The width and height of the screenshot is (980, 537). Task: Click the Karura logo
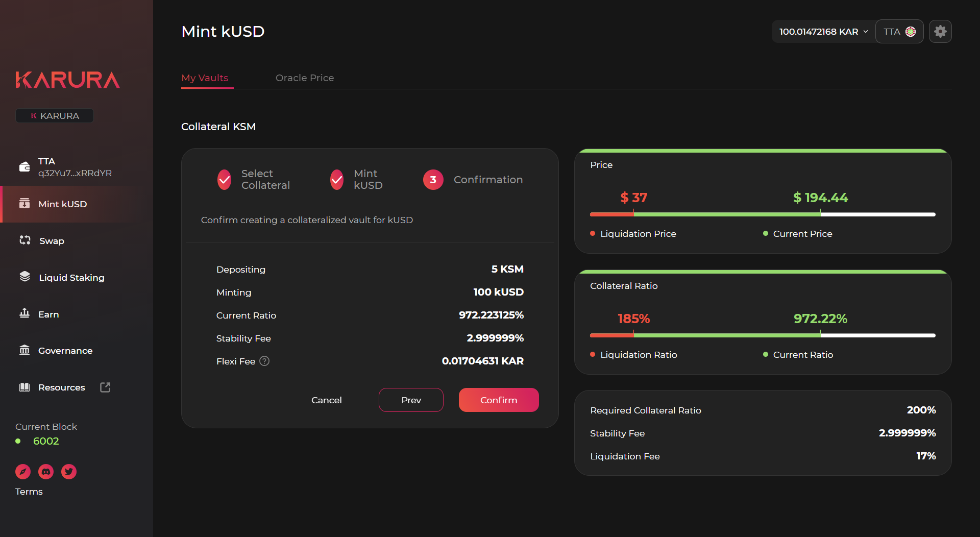67,80
